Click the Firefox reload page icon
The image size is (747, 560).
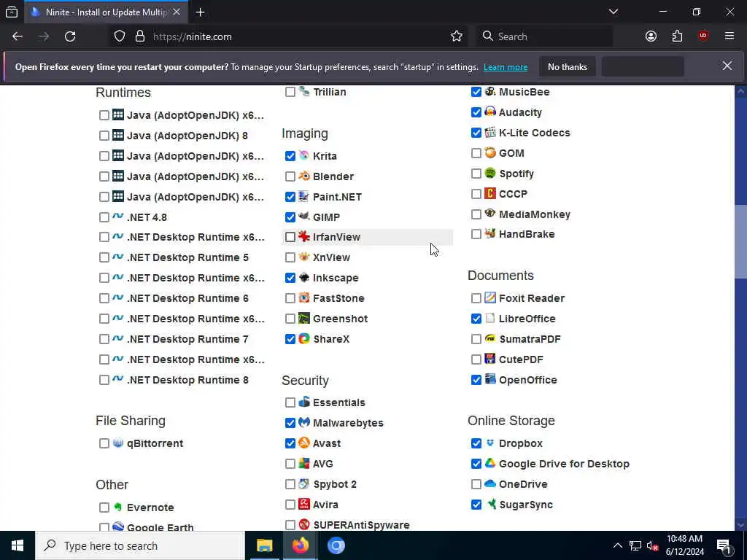(70, 36)
